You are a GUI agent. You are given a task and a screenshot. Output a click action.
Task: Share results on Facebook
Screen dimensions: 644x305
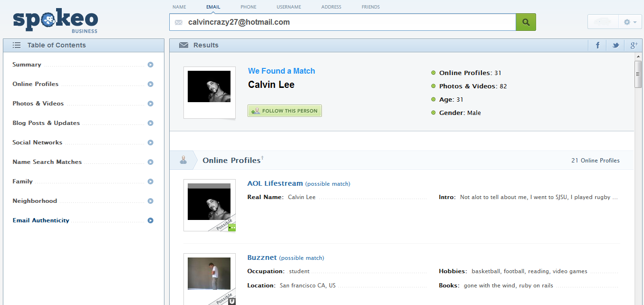pyautogui.click(x=597, y=46)
